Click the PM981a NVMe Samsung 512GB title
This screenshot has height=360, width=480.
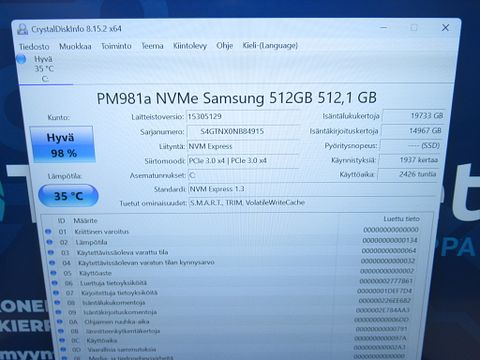(237, 98)
